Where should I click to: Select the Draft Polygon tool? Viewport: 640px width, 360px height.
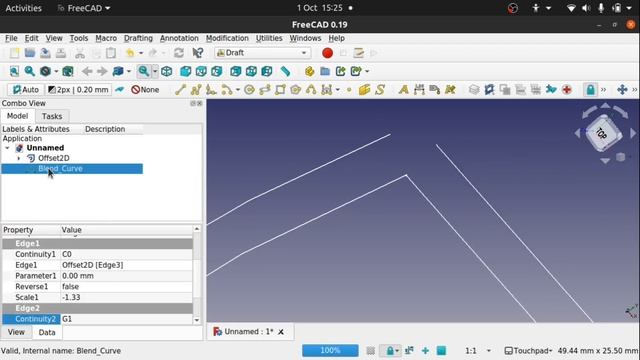296,90
